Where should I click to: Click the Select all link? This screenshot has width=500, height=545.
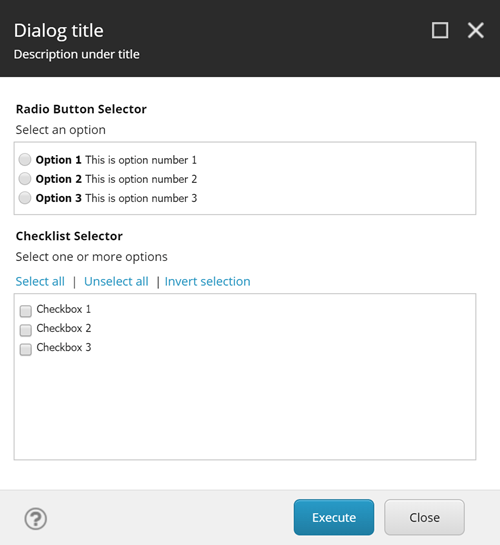(x=40, y=281)
